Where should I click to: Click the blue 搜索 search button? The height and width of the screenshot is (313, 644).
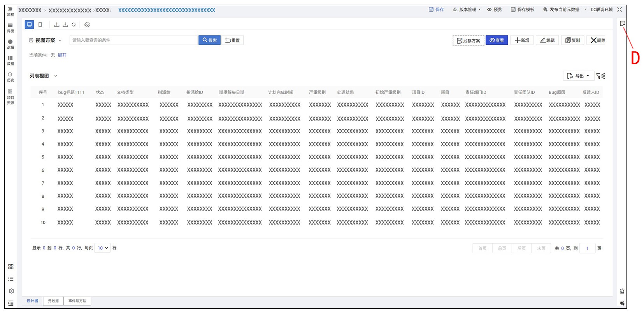(209, 40)
